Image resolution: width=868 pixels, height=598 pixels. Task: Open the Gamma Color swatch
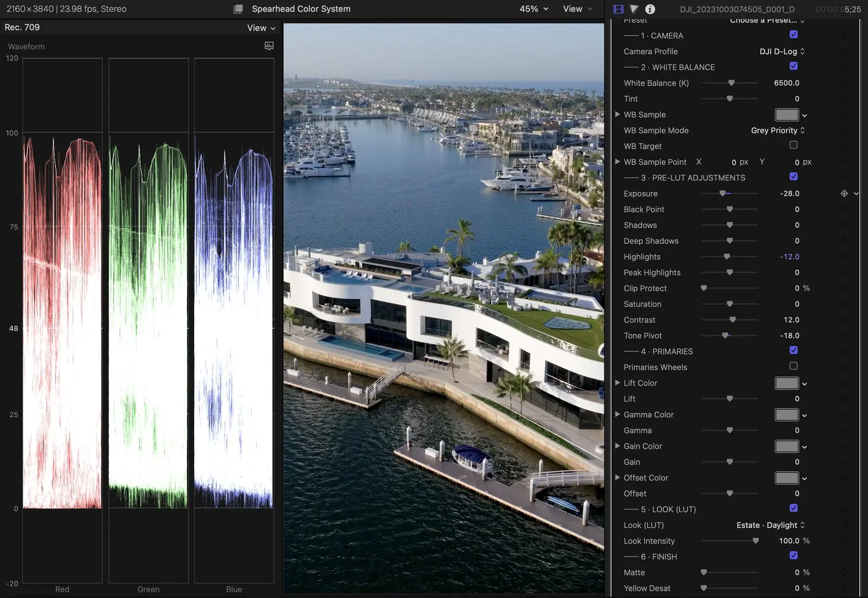click(787, 415)
